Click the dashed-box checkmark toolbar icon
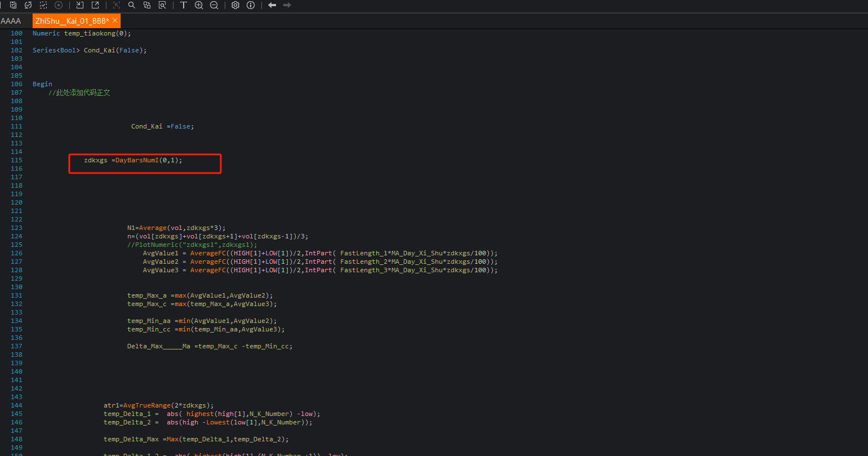 coord(43,5)
